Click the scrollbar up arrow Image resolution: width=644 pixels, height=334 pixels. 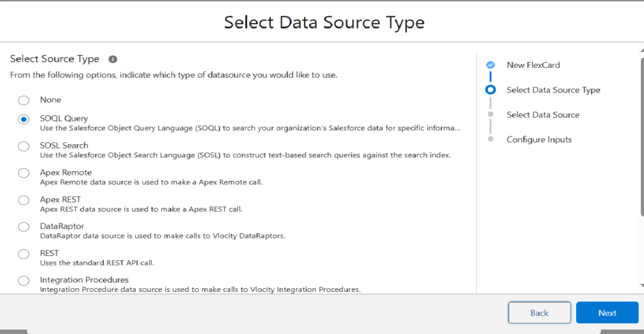click(x=642, y=50)
